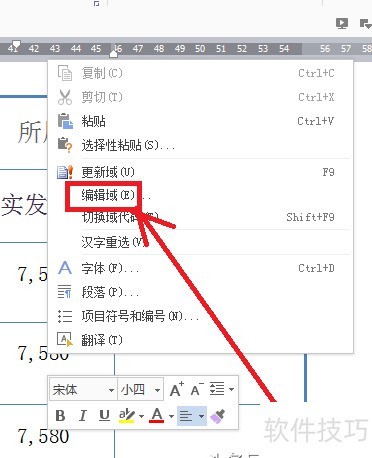Click the ruler indent marker near 46

(x=114, y=54)
